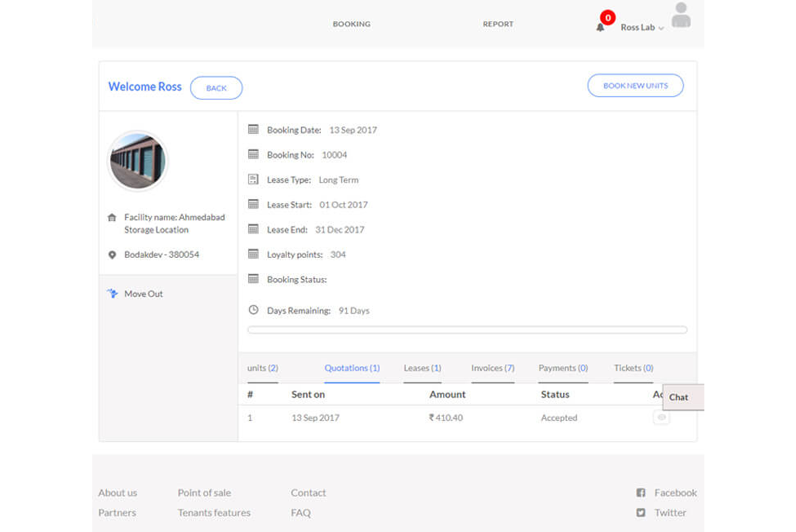The height and width of the screenshot is (532, 796).
Task: Click the Loyalty points icon
Action: click(253, 253)
